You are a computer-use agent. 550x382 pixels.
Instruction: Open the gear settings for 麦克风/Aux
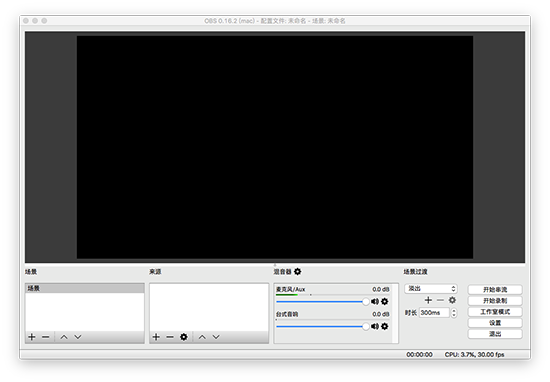(x=385, y=301)
